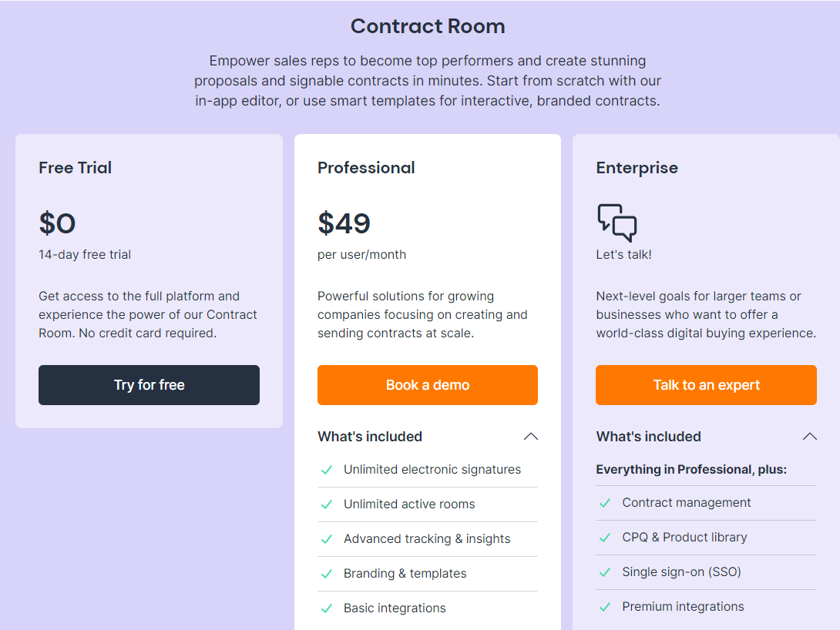Click the checkmark beside Unlimited electronic signatures
The width and height of the screenshot is (840, 630).
click(x=328, y=469)
